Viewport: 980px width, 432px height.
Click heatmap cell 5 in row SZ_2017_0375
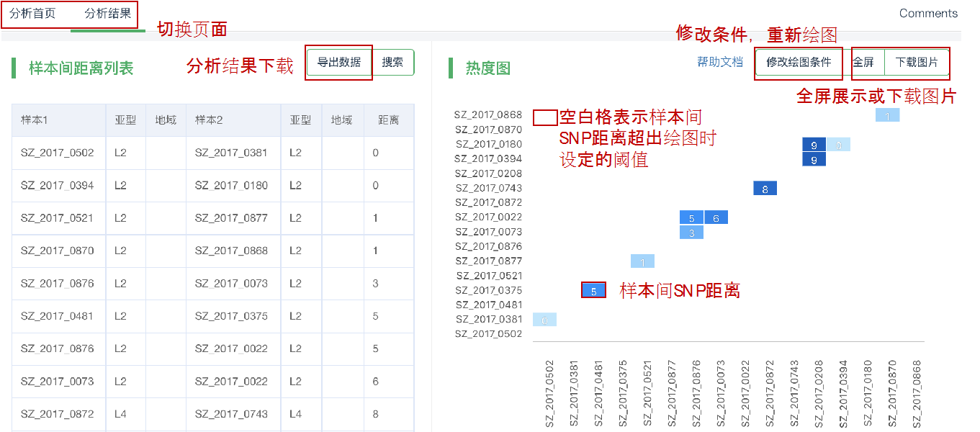pyautogui.click(x=593, y=291)
